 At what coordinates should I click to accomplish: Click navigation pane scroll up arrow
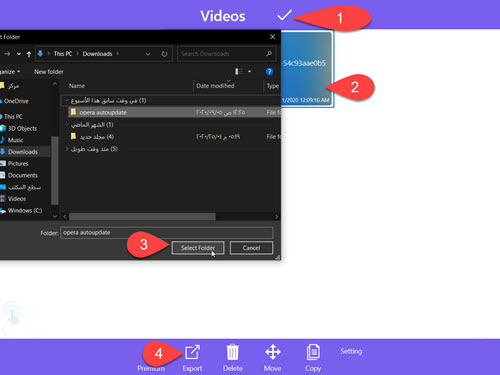[55, 84]
